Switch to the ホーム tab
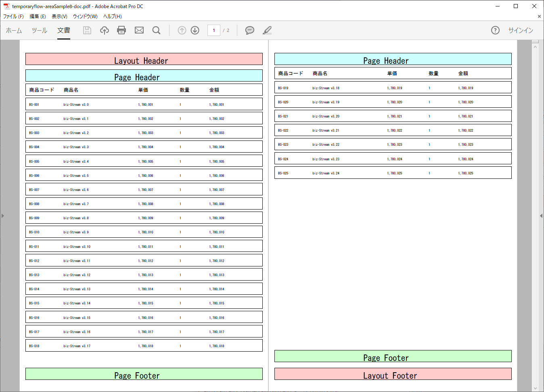Viewport: 544px width, 392px height. [x=14, y=30]
